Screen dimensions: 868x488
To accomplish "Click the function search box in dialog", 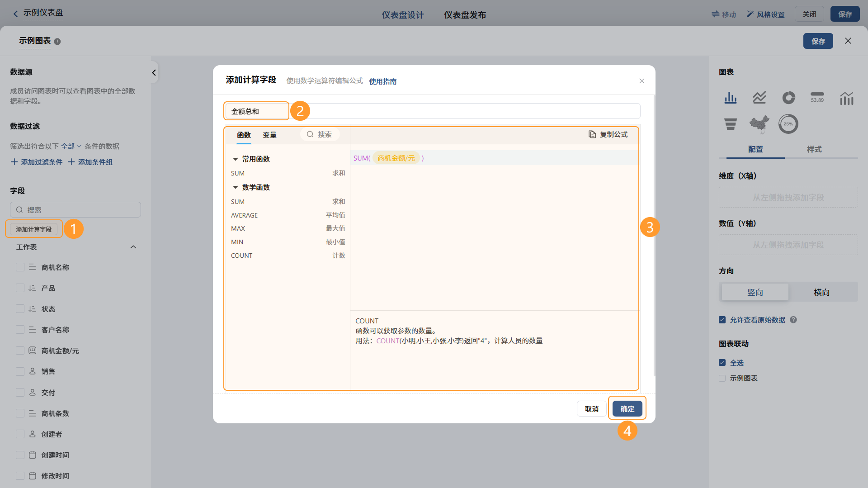I will point(320,134).
